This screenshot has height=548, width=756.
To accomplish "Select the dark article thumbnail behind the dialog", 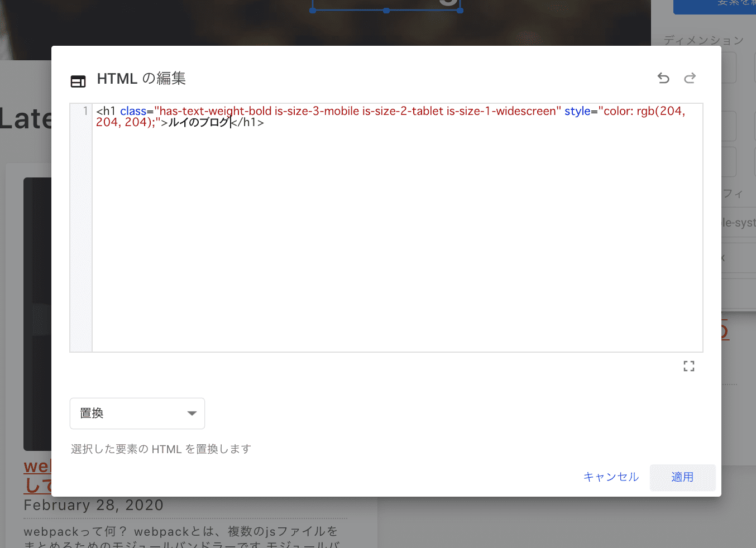I will [37, 314].
